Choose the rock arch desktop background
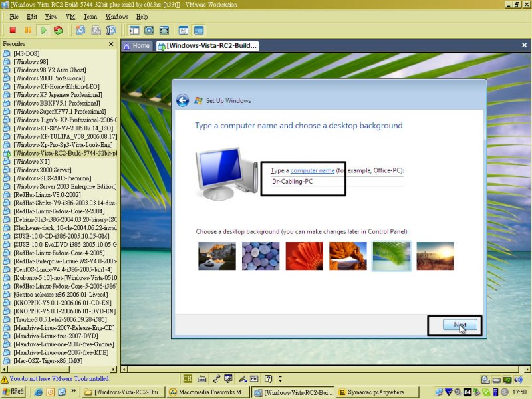Image resolution: width=532 pixels, height=399 pixels. click(x=348, y=256)
